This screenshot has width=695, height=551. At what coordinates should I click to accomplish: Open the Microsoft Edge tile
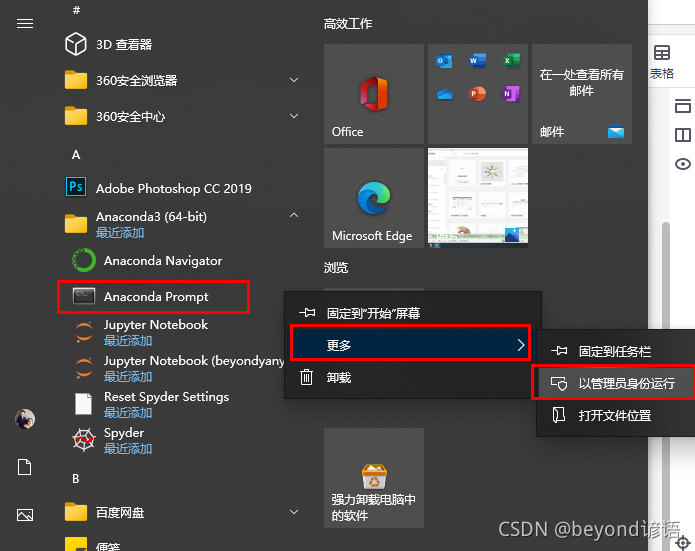click(374, 198)
